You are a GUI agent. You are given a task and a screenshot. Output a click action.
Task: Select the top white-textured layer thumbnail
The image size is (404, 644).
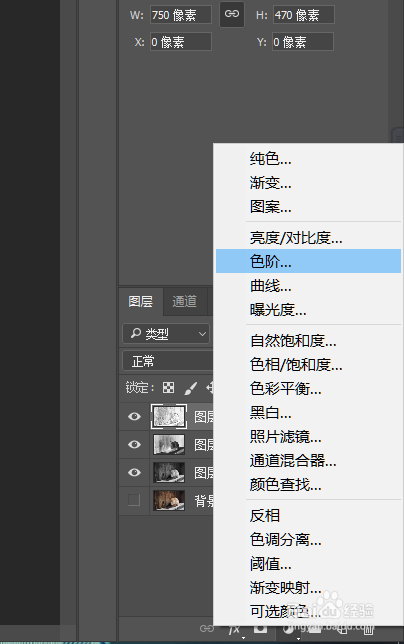(x=169, y=416)
